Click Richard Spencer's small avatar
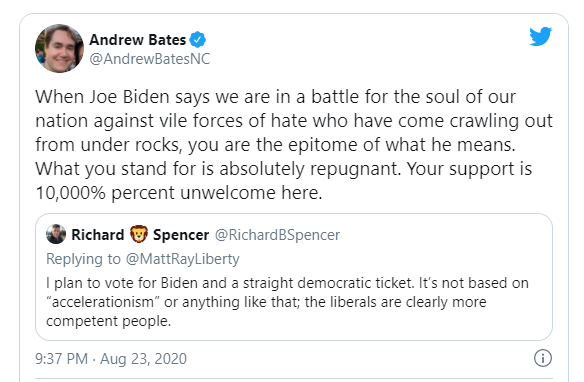This screenshot has height=382, width=584. (x=56, y=234)
